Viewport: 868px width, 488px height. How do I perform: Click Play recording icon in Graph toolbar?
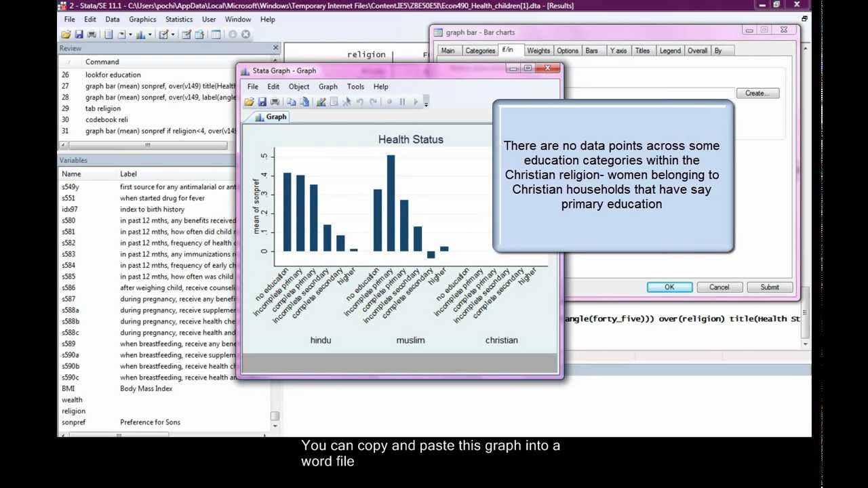pos(416,102)
